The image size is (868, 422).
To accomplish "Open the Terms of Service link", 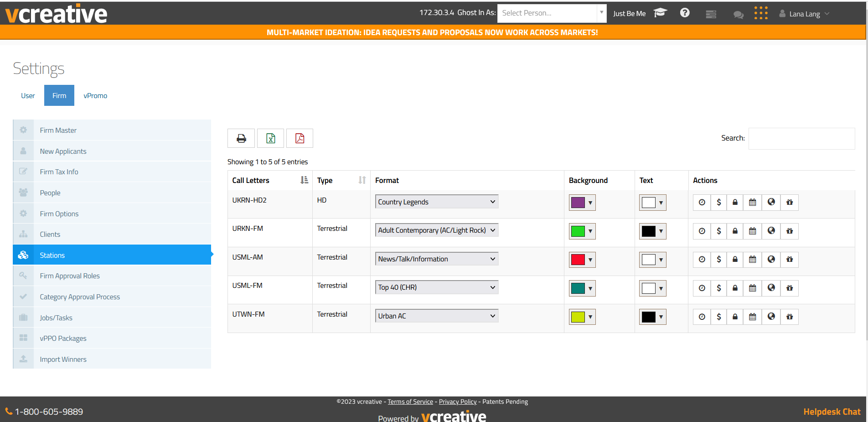I will click(410, 402).
